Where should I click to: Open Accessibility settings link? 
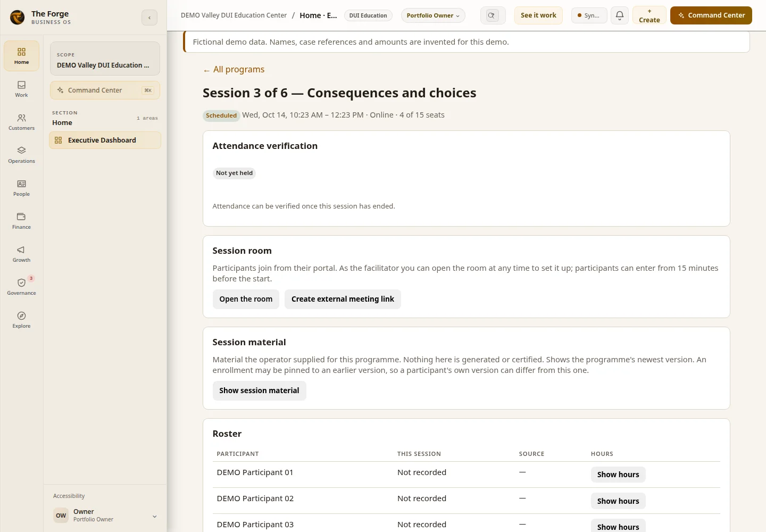[69, 496]
